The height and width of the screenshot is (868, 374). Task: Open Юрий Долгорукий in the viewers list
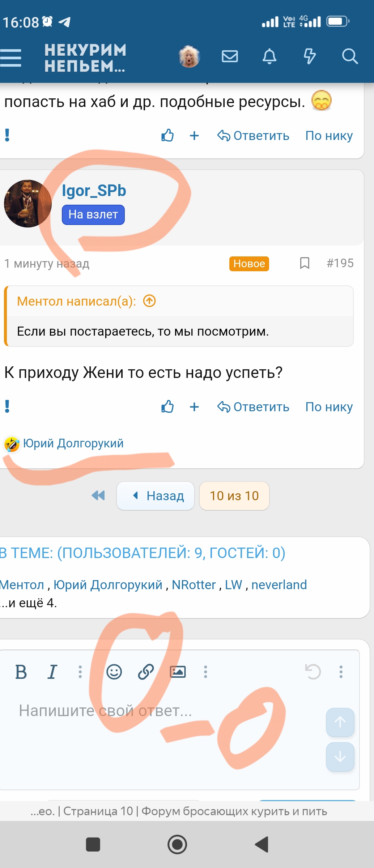click(108, 585)
